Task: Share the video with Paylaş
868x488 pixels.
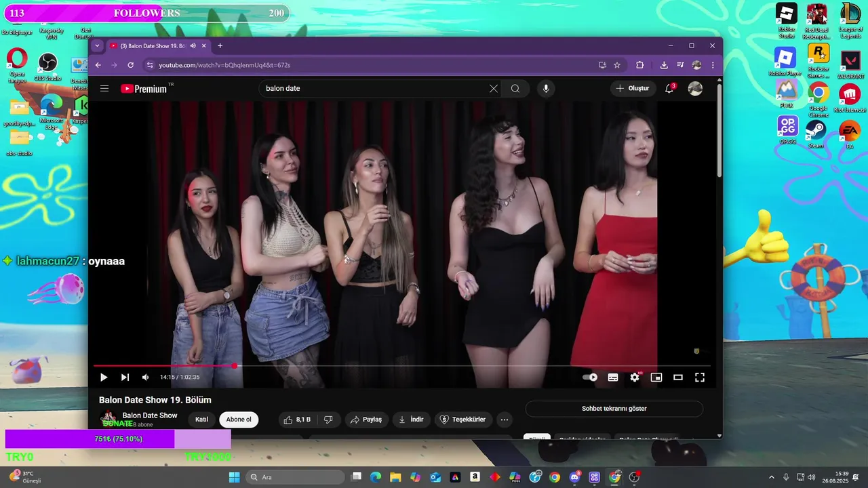Action: tap(366, 420)
